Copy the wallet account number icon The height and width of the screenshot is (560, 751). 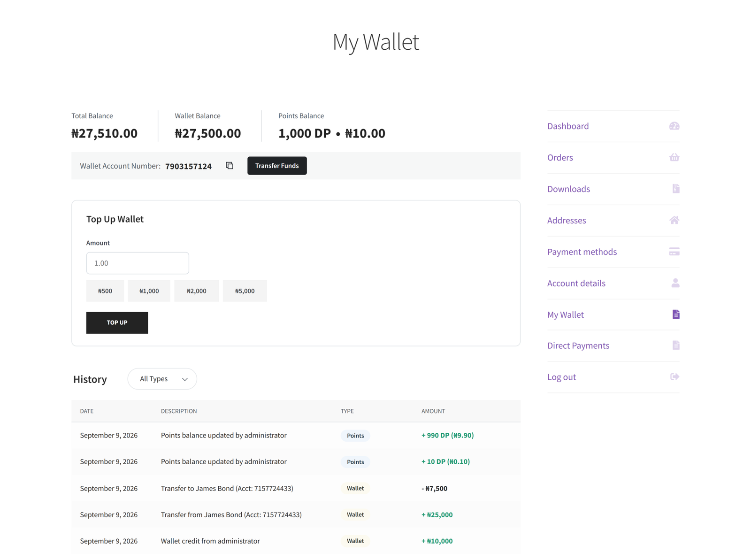click(x=230, y=166)
